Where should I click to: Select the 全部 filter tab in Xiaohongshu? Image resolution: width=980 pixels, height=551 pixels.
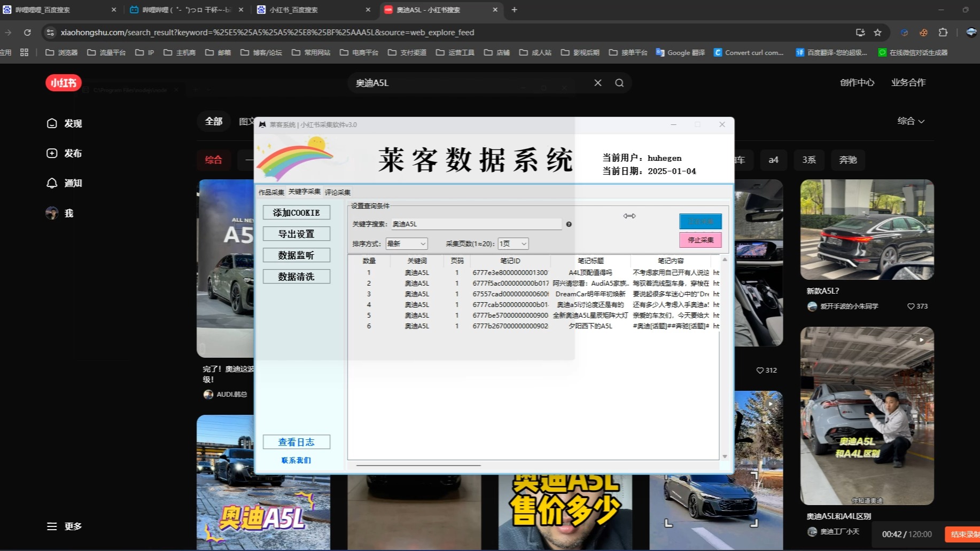214,121
